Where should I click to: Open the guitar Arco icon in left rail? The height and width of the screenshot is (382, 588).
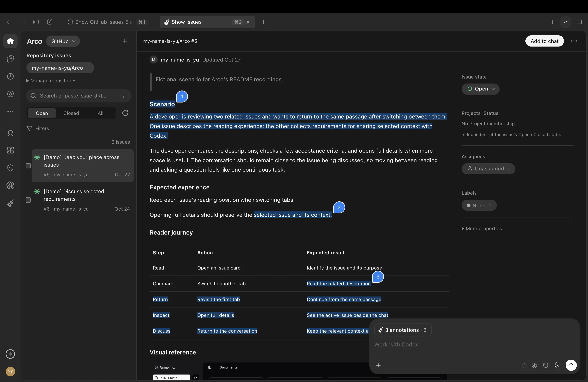10,203
